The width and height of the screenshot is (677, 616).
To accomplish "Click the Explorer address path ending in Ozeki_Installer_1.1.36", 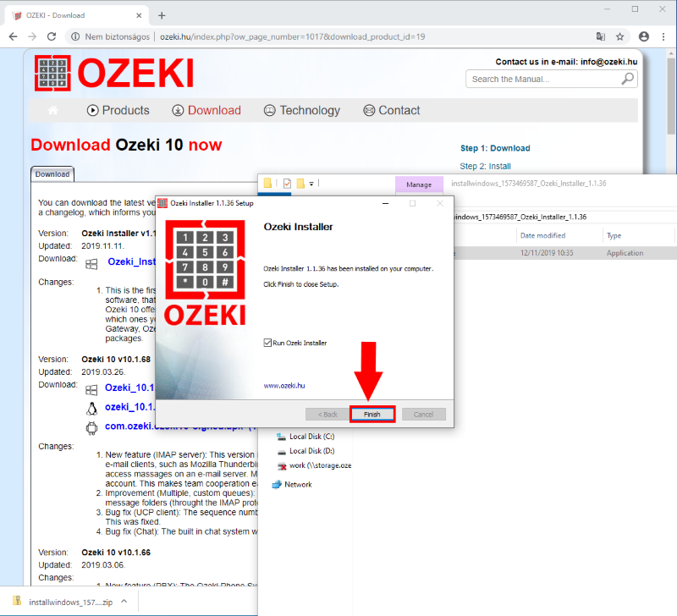I will pyautogui.click(x=520, y=217).
